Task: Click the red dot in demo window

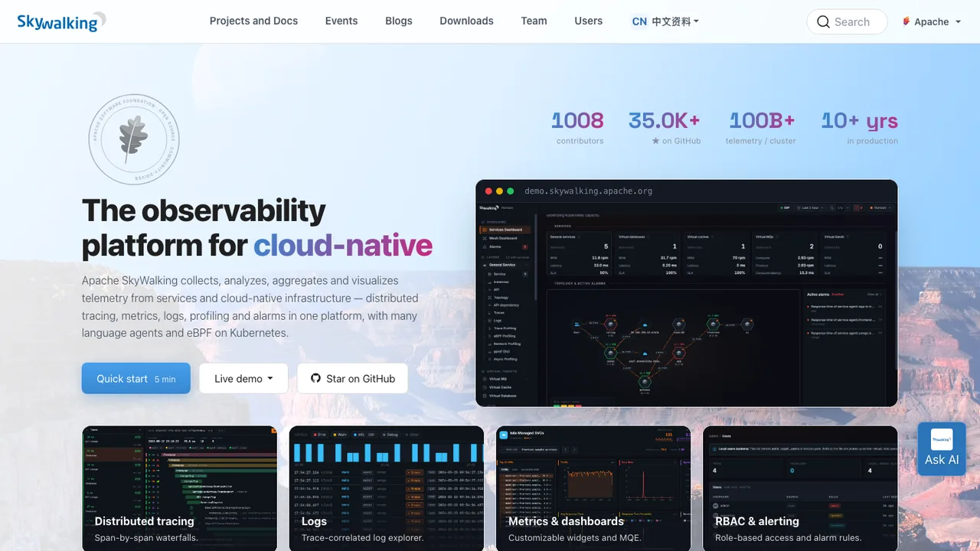Action: (488, 191)
